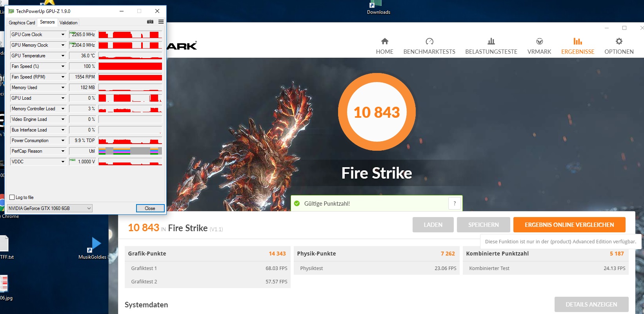Expand the Fan Speed (%) sensor dropdown
The height and width of the screenshot is (314, 644).
(x=63, y=66)
